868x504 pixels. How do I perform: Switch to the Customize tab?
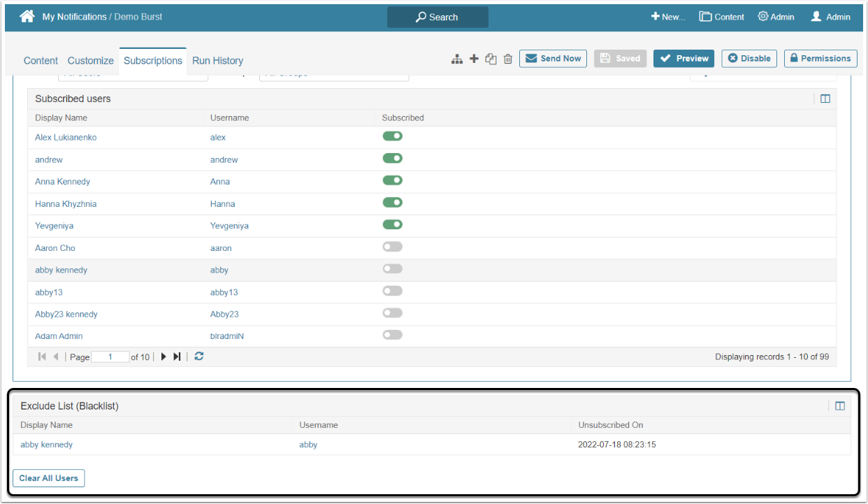(x=91, y=61)
